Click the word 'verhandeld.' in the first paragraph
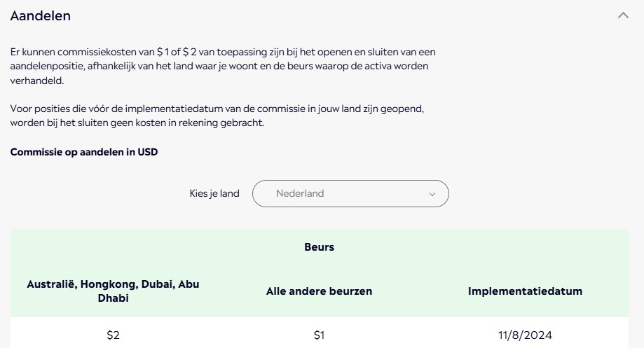The height and width of the screenshot is (348, 644). tap(36, 81)
